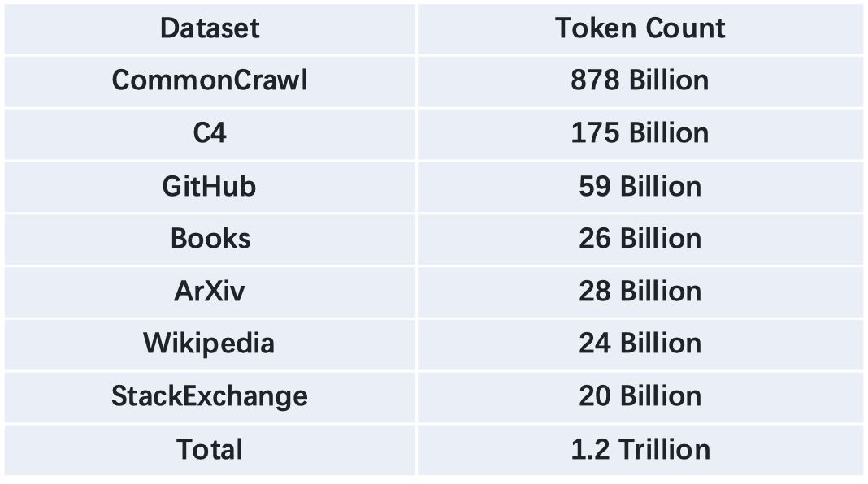Select the 878 Billion token cell

click(640, 81)
